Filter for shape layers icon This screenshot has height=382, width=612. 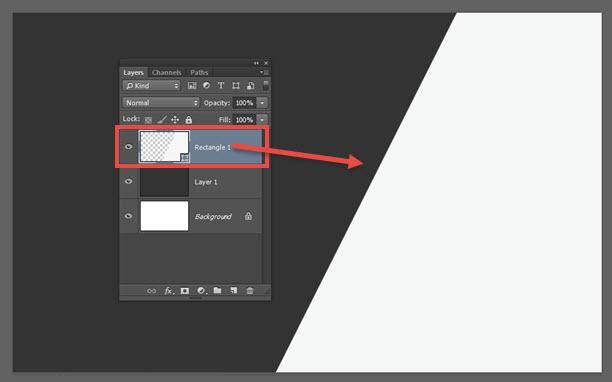[236, 85]
